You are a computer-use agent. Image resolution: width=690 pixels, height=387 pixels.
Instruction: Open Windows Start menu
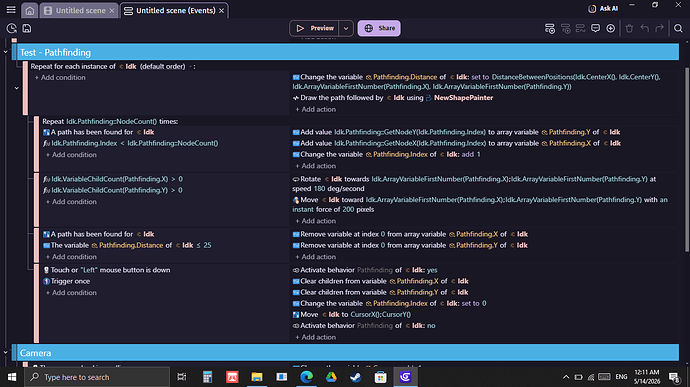pos(12,377)
